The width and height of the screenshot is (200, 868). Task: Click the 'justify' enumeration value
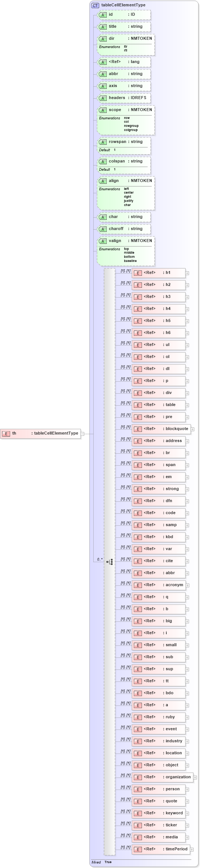point(128,201)
